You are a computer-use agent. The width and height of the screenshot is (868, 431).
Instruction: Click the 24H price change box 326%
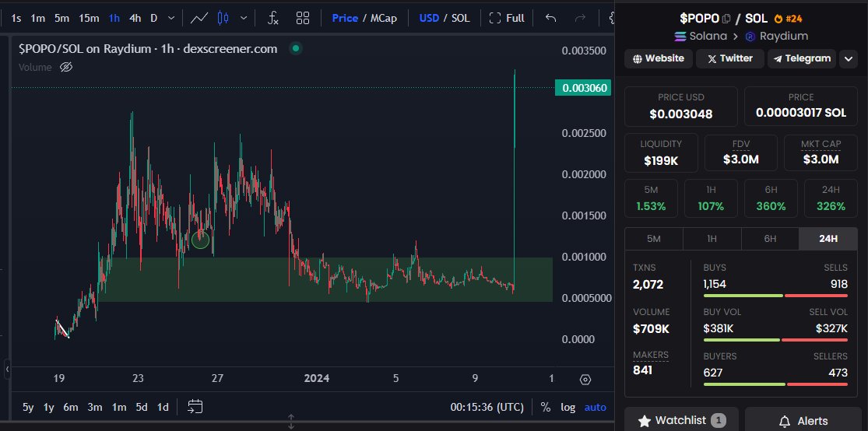pos(831,198)
